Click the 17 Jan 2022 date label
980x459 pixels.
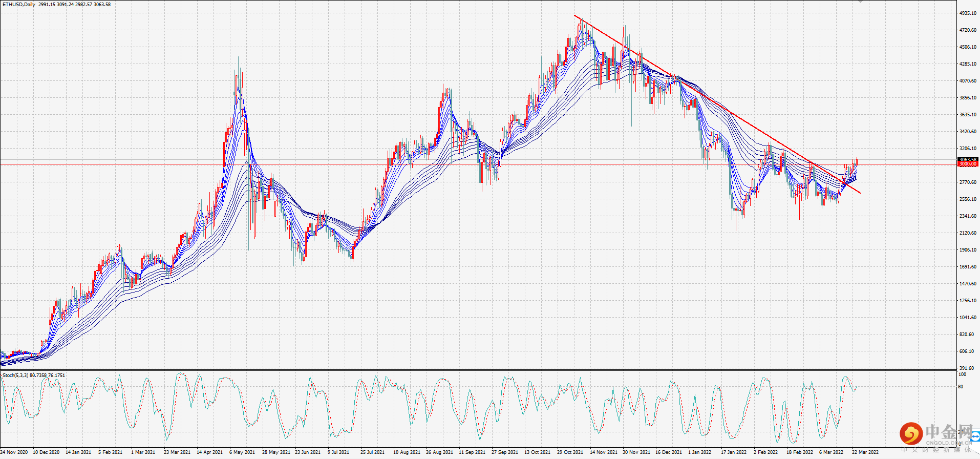(x=734, y=452)
